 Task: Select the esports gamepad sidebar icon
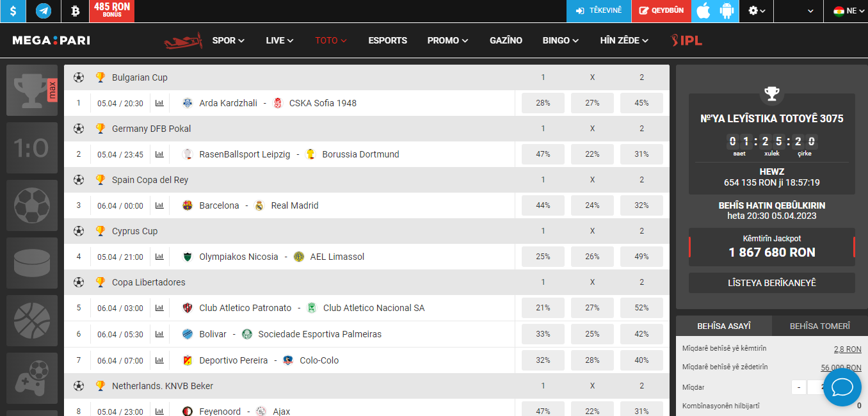click(32, 378)
